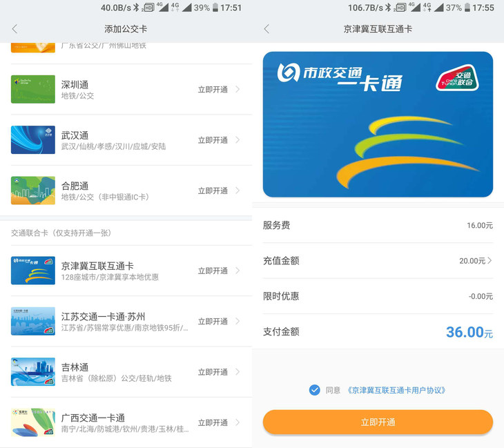Screen dimensions: 504x448
Task: Tap the 京津冀互联互通卡 list thumbnail
Action: pos(33,271)
